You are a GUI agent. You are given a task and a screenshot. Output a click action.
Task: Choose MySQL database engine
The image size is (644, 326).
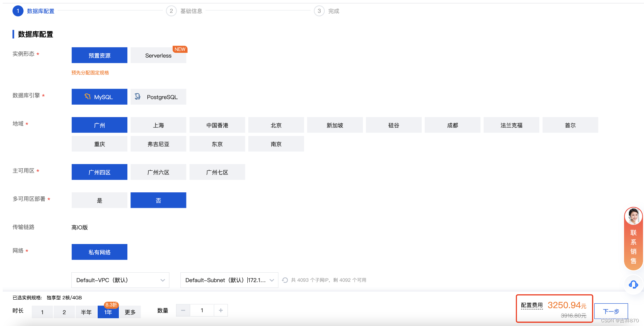click(x=99, y=97)
